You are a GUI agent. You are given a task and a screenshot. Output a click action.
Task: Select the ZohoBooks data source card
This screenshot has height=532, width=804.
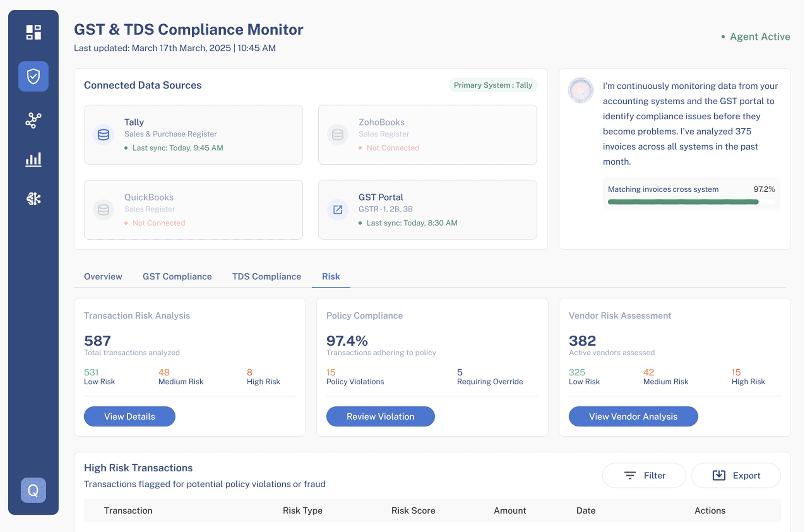(427, 135)
